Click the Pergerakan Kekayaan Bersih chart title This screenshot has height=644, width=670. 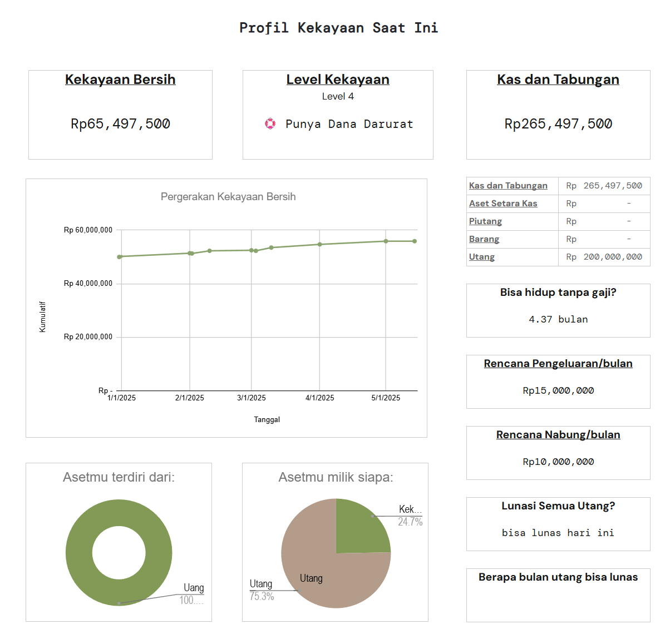tap(228, 197)
